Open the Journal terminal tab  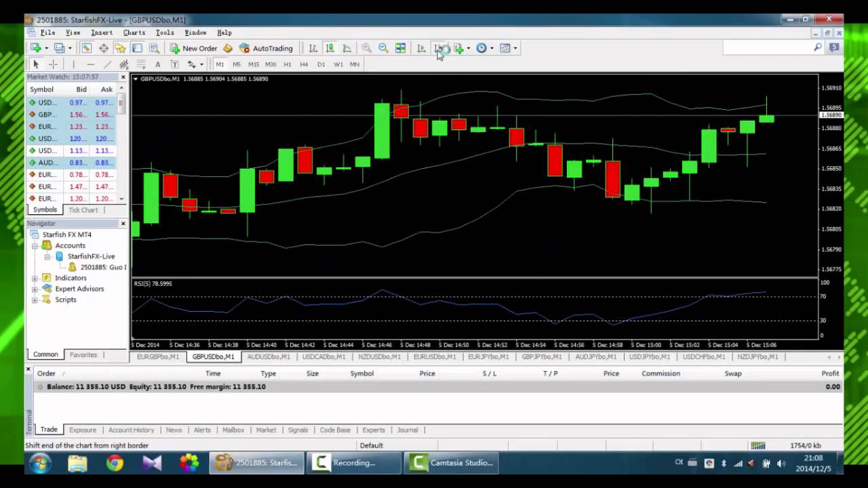(x=408, y=430)
